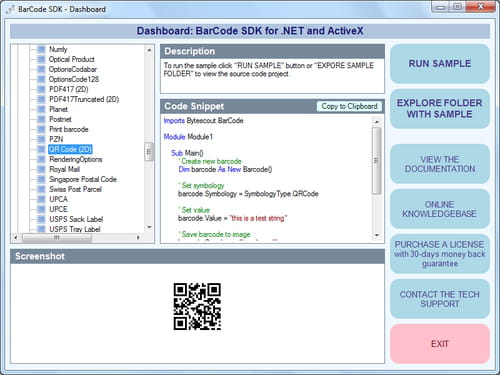This screenshot has height=375, width=500.
Task: Click tree horizontal scrollbar thumb
Action: pyautogui.click(x=57, y=238)
